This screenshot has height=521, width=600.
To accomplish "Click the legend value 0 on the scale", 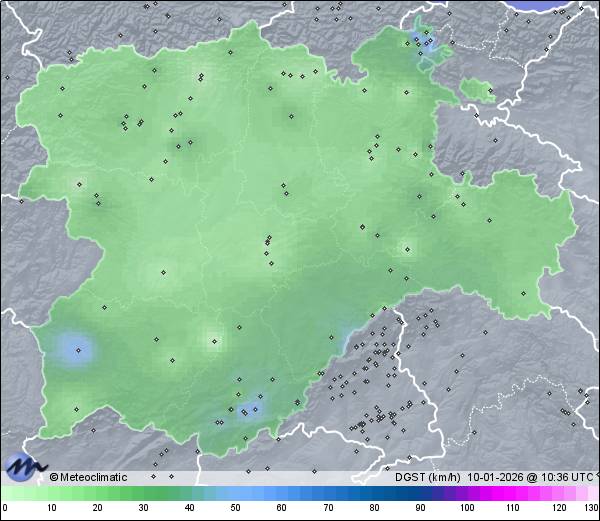I will coord(5,508).
